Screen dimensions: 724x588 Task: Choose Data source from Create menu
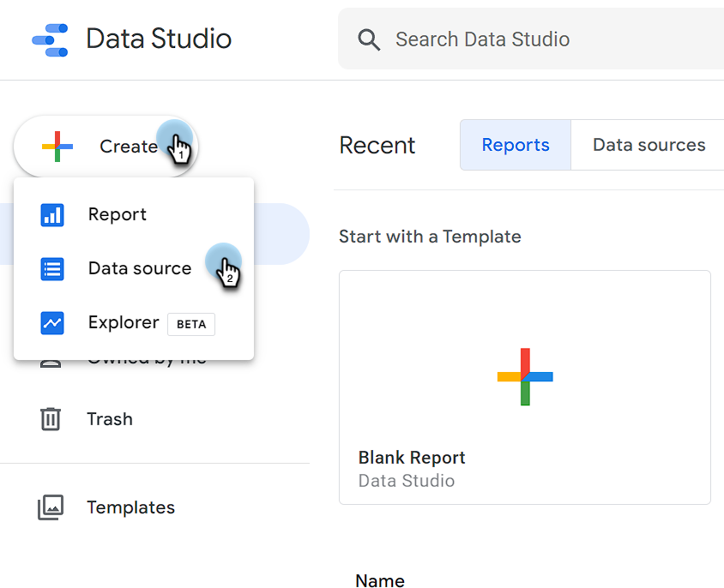[x=134, y=268]
